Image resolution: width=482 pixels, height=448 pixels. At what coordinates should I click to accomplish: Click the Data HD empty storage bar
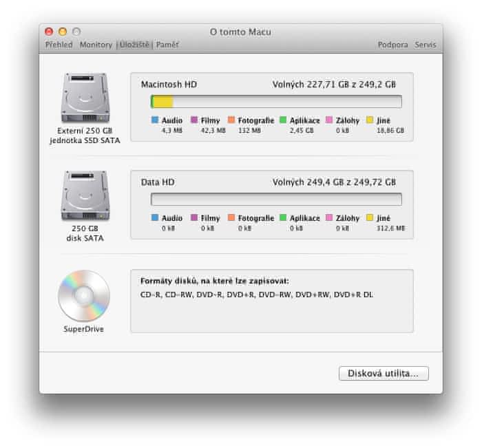[x=276, y=200]
